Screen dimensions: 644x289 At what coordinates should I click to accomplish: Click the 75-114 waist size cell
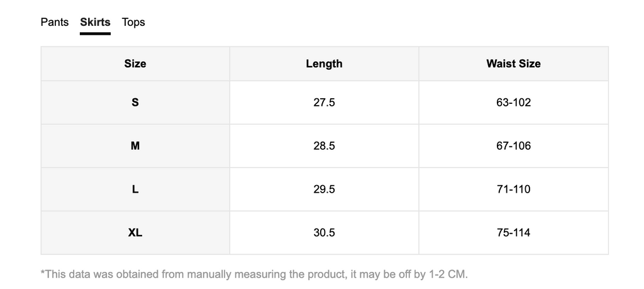click(513, 233)
